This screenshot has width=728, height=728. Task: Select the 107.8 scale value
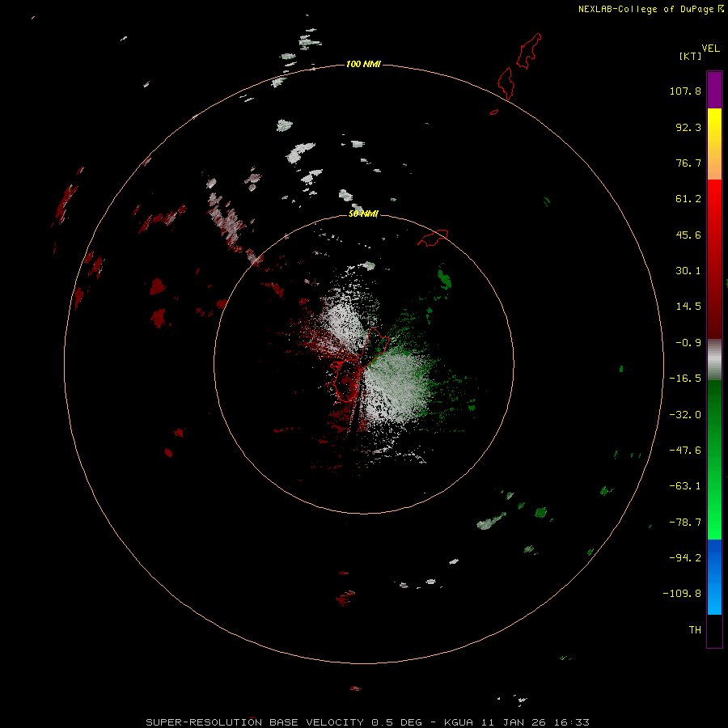point(685,91)
